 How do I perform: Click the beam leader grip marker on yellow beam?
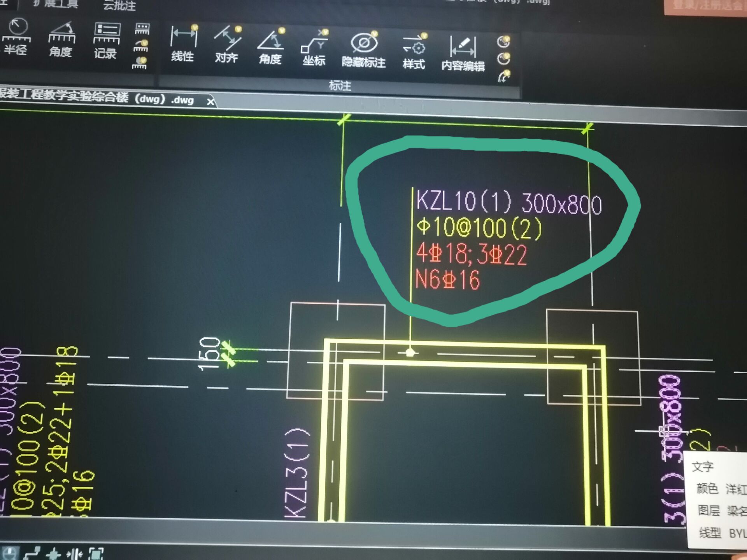pyautogui.click(x=410, y=352)
